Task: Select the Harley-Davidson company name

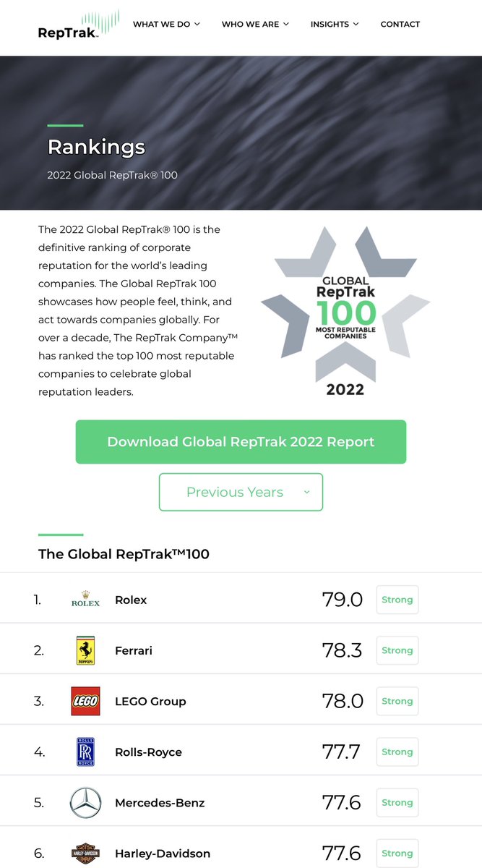Action: click(163, 854)
